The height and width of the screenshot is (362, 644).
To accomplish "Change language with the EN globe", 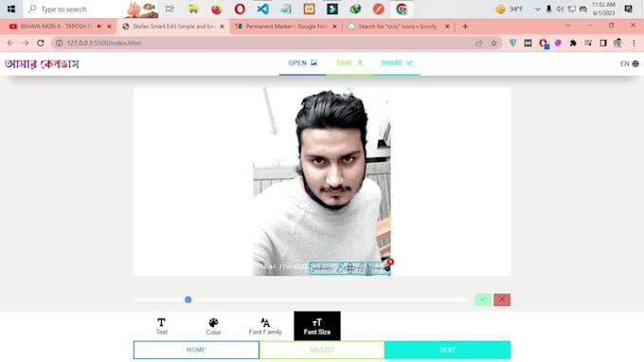I will click(x=629, y=63).
